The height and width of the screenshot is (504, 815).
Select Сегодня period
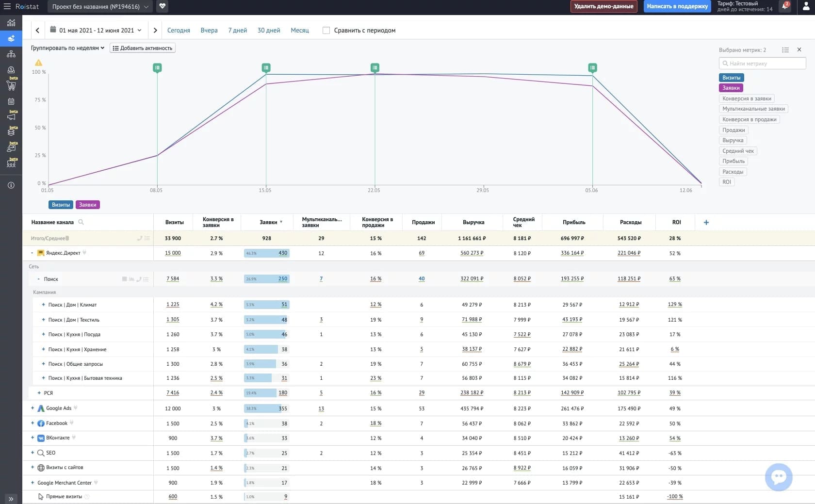click(x=179, y=30)
